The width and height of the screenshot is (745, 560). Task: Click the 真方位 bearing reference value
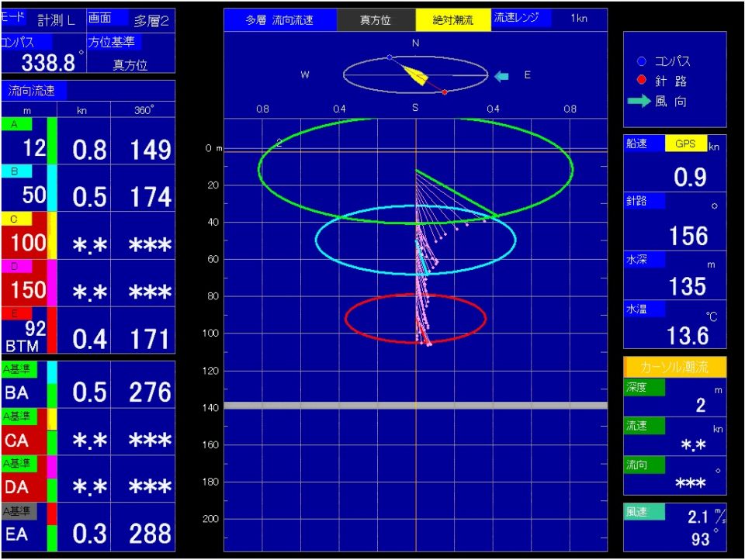(130, 64)
